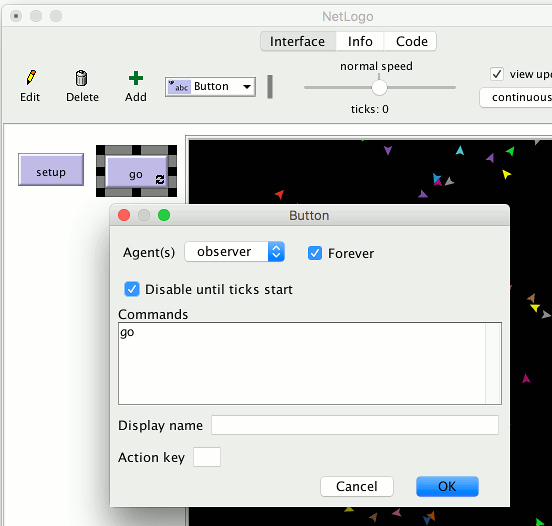Click the green zoom button of Button dialog
552x526 pixels.
tap(164, 215)
